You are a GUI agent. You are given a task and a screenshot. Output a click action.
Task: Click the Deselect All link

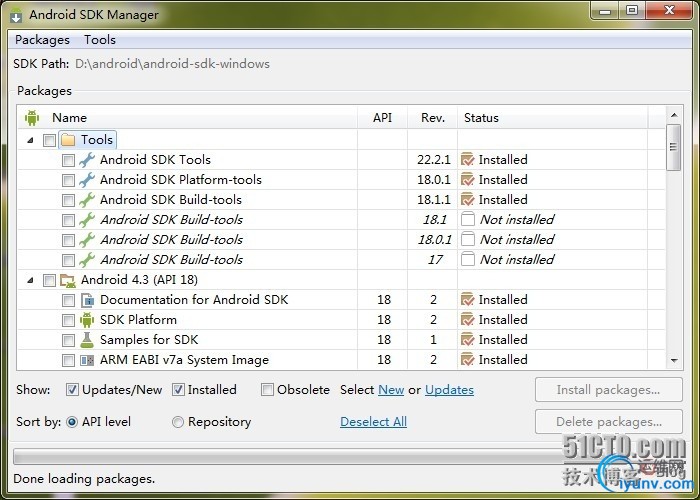click(373, 422)
